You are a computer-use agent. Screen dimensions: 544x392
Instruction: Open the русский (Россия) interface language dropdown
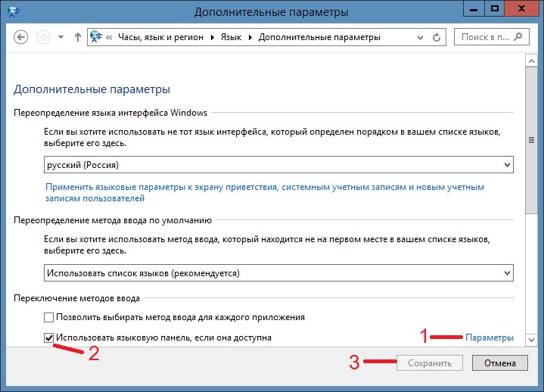(x=278, y=164)
